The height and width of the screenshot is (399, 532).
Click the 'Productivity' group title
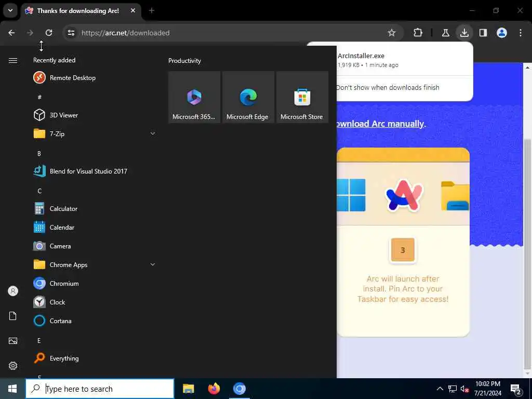pyautogui.click(x=184, y=61)
